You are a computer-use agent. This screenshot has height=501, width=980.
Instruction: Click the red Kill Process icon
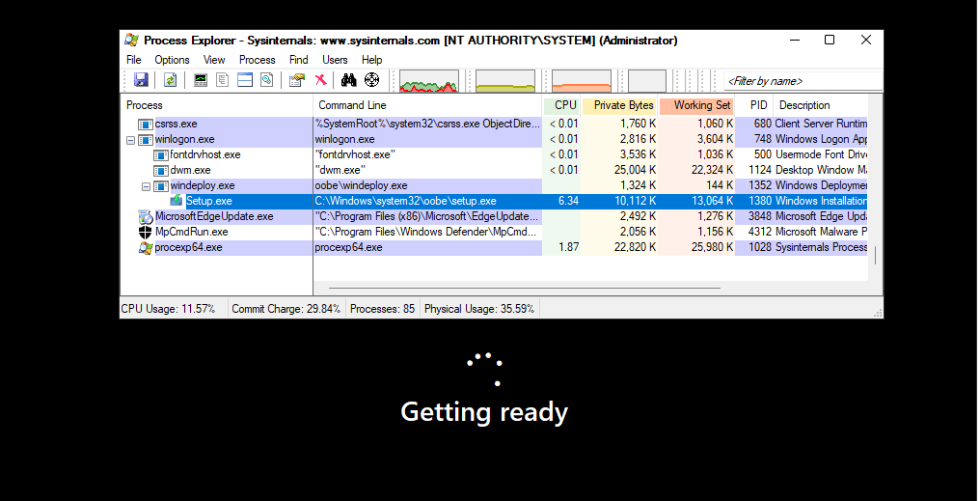[320, 80]
